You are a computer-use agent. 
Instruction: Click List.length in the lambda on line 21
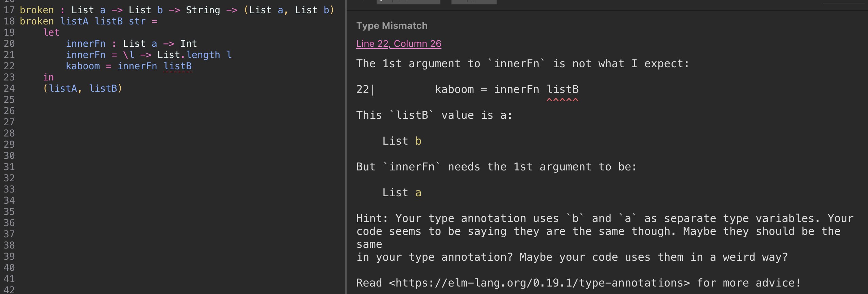[189, 55]
